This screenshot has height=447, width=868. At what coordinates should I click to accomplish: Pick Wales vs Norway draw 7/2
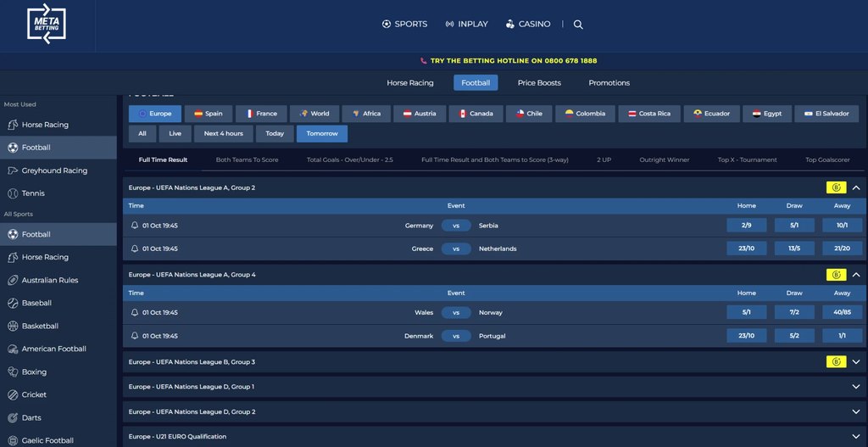794,312
